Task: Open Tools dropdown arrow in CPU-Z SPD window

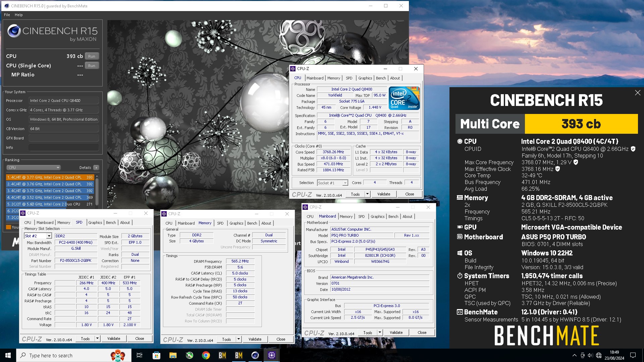Action: click(x=97, y=339)
